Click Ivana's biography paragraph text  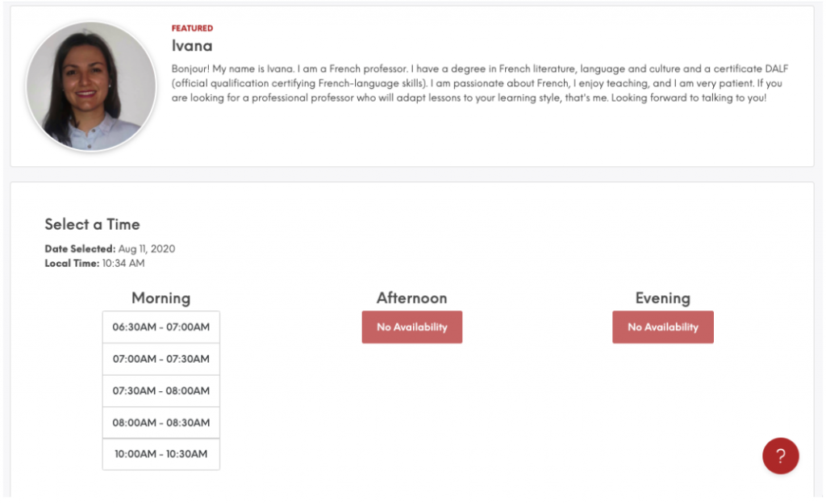tap(479, 83)
